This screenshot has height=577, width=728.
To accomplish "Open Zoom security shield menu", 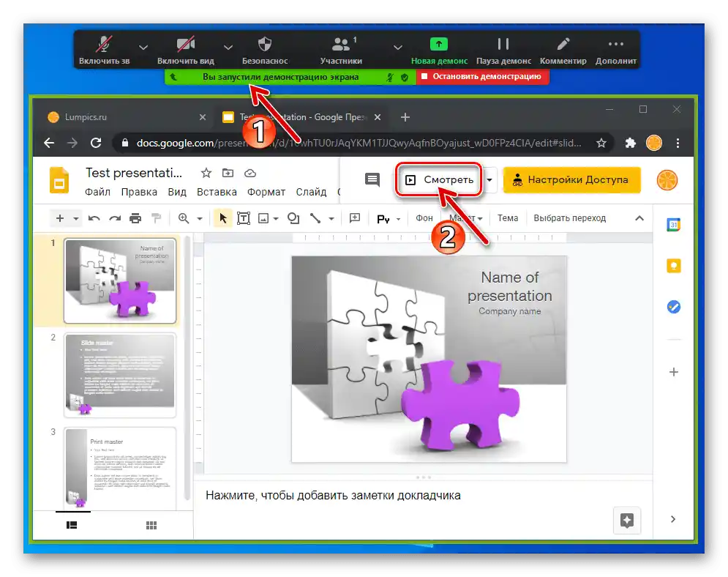I will (x=265, y=51).
